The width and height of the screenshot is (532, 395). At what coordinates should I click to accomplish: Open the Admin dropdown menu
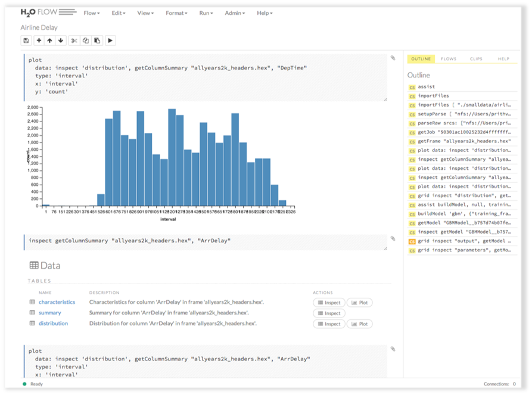click(x=237, y=13)
